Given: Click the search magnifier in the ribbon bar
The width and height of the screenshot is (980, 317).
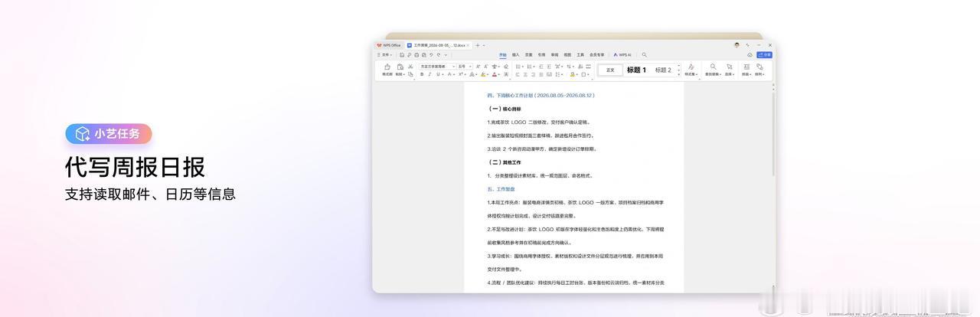Looking at the screenshot, I should coord(645,55).
